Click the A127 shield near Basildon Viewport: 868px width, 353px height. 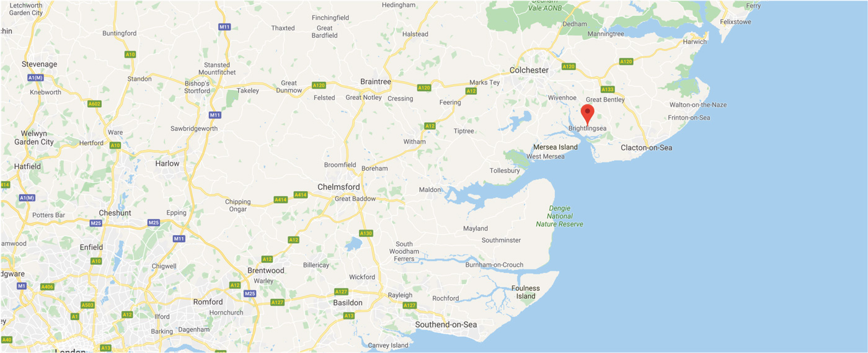click(x=341, y=292)
